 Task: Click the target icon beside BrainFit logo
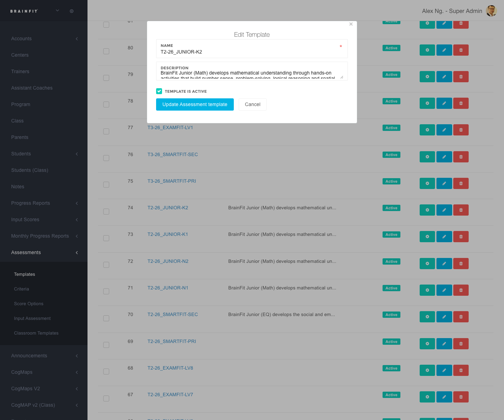72,11
